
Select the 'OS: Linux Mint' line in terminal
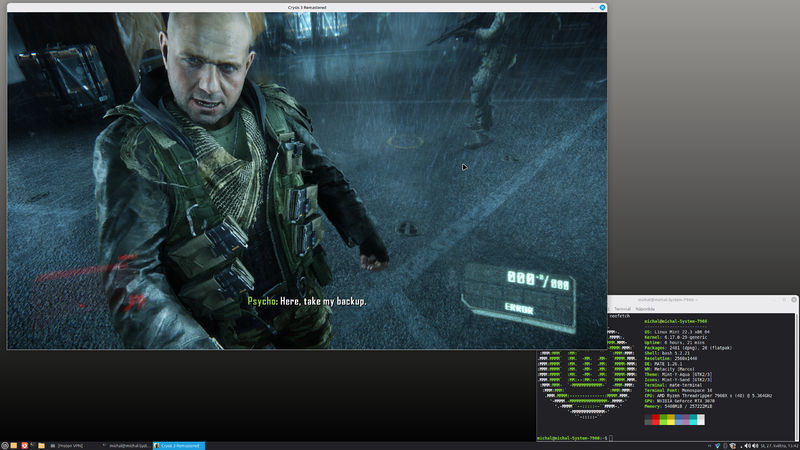click(677, 332)
